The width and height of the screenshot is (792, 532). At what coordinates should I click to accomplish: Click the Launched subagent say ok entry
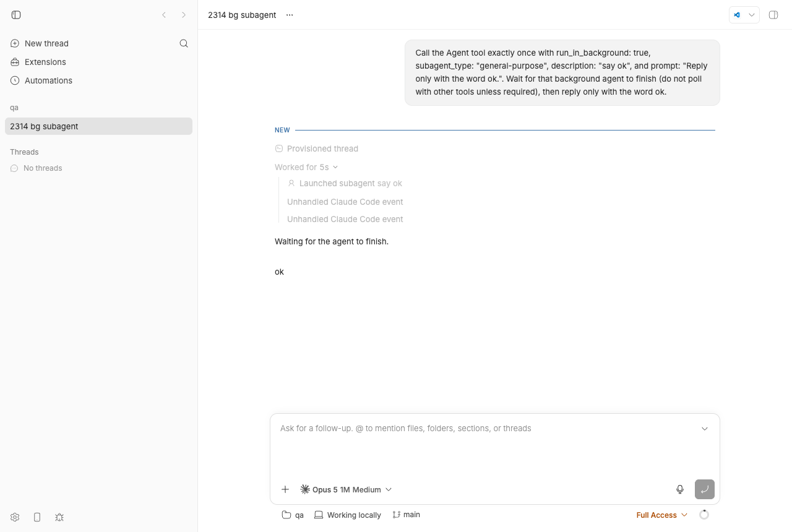click(x=345, y=183)
